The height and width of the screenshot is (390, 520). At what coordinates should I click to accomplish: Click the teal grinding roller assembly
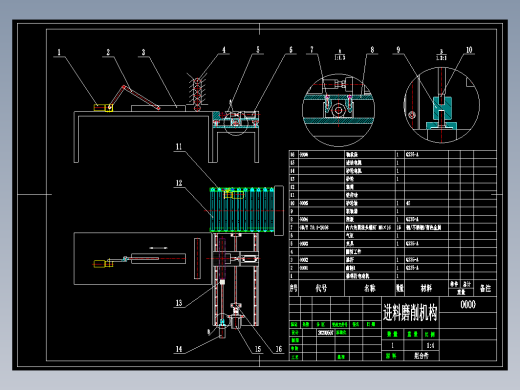[242, 209]
